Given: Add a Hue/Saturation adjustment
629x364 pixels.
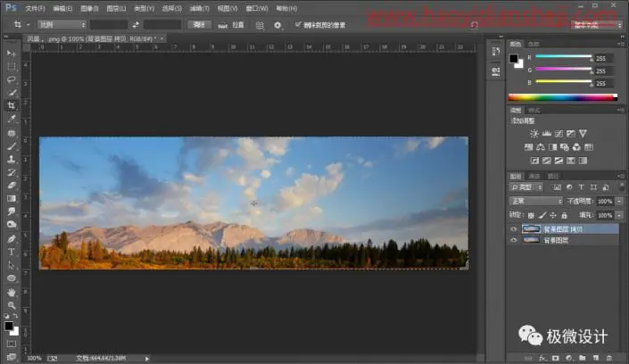Looking at the screenshot, I should (529, 147).
